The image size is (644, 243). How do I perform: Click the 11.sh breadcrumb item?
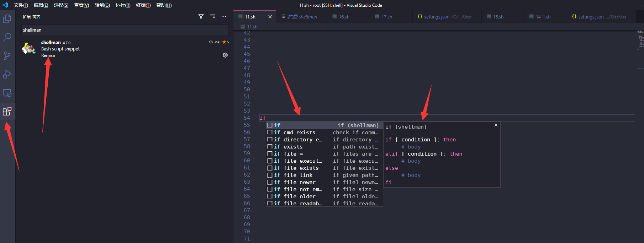point(249,27)
